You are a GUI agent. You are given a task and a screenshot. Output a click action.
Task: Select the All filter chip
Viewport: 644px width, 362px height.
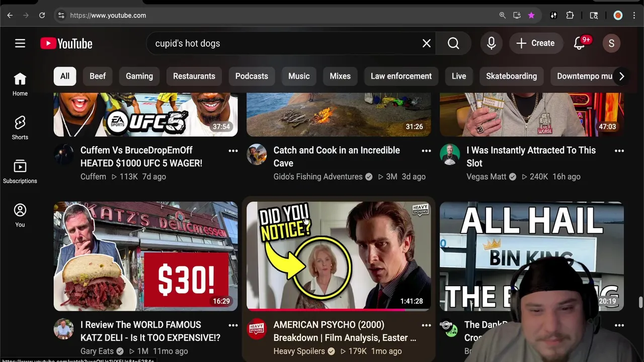coord(65,76)
